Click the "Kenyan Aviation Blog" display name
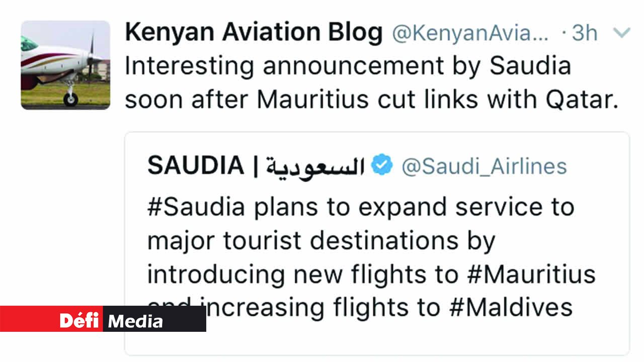 pyautogui.click(x=254, y=33)
